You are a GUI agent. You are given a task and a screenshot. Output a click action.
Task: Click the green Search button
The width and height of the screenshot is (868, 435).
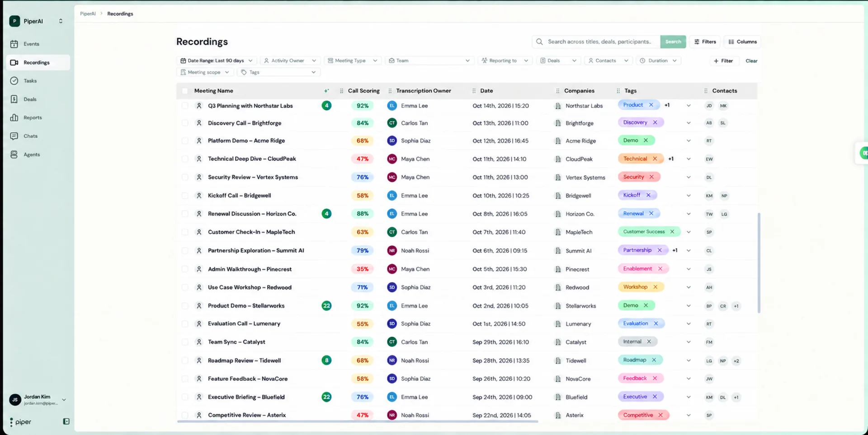pos(673,42)
